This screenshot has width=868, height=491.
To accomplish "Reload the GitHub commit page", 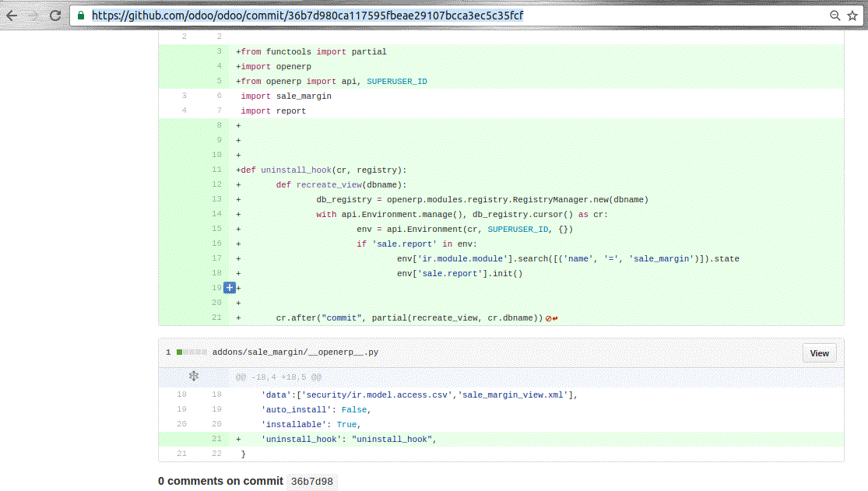I will tap(54, 16).
